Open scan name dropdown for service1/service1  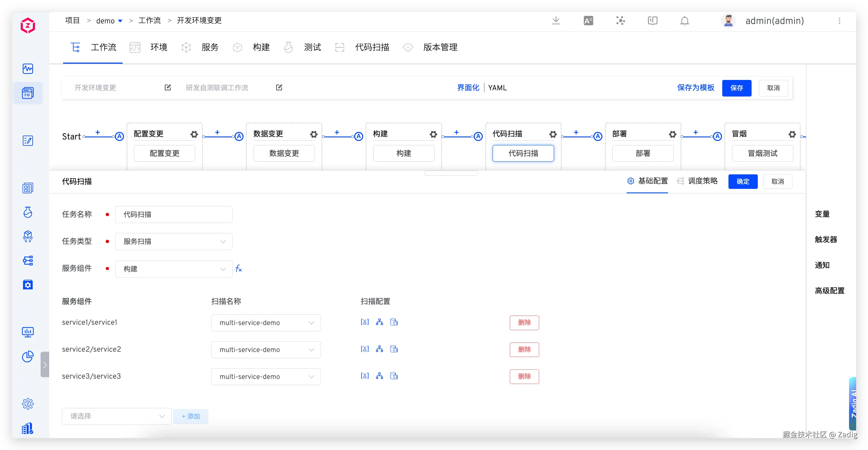(266, 323)
